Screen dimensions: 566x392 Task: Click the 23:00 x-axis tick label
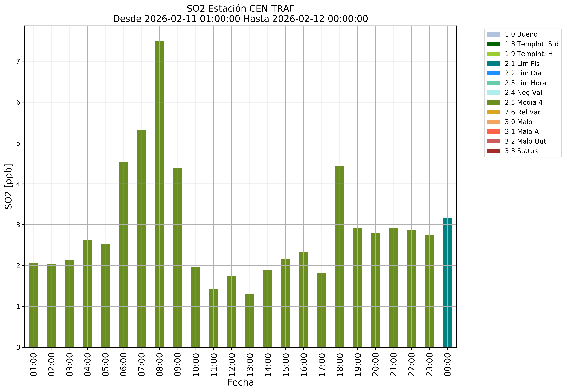pos(429,364)
